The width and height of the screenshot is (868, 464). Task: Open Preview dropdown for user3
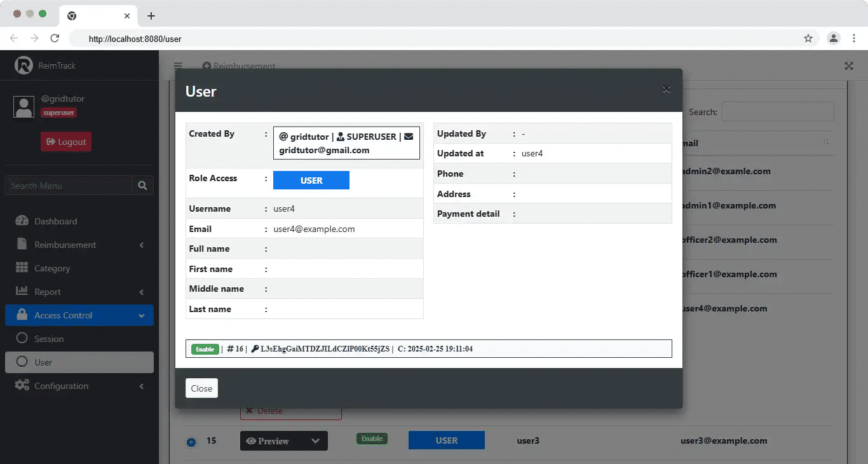[x=315, y=441]
